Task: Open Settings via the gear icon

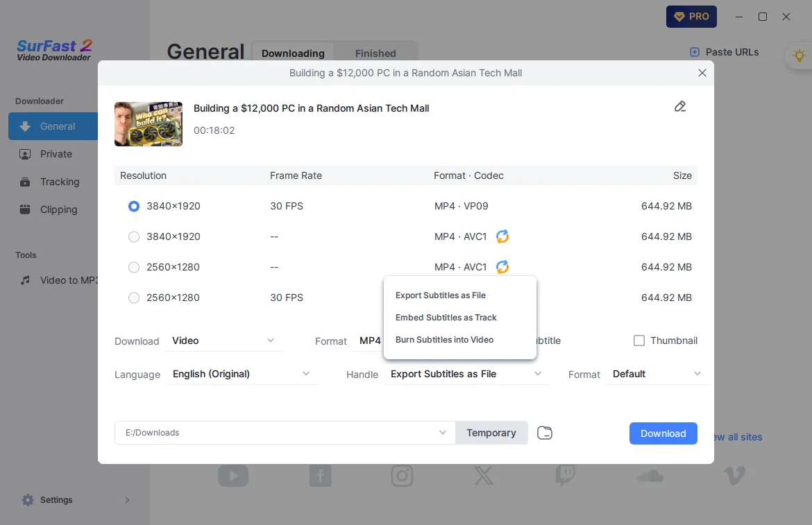Action: [28, 500]
